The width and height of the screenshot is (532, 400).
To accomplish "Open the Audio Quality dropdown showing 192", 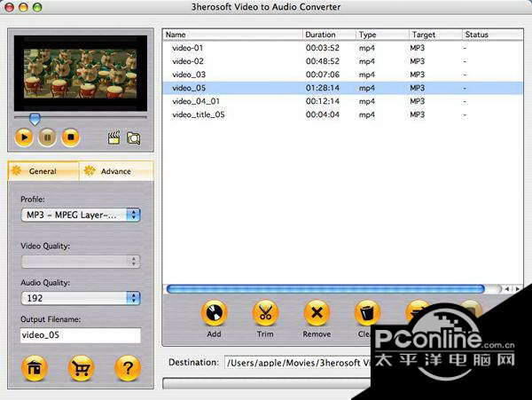I will pos(81,298).
